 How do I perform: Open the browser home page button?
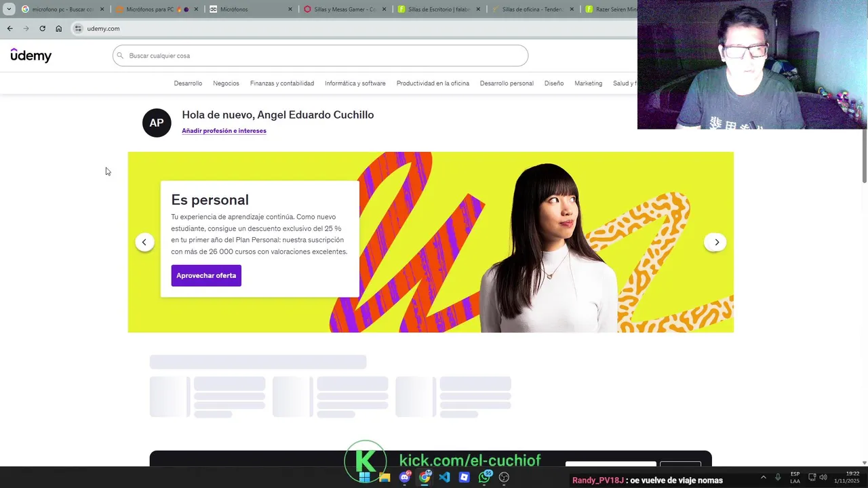[58, 28]
